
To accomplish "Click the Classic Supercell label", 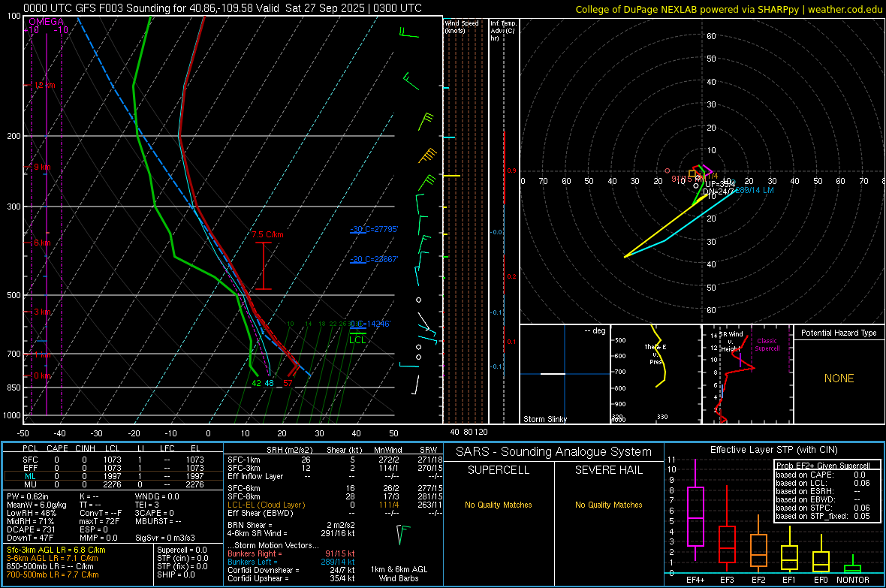I will [x=767, y=345].
